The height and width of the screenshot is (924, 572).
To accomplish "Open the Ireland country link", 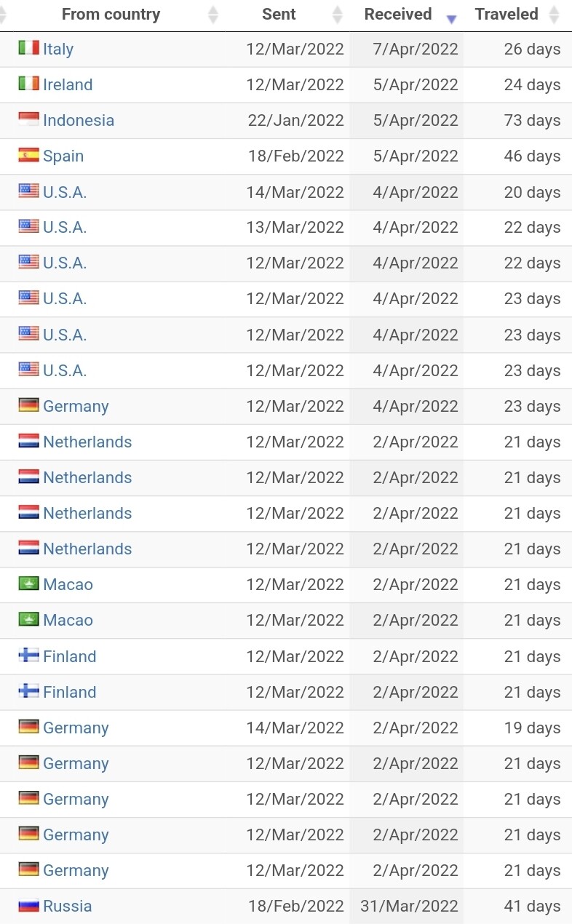I will pyautogui.click(x=68, y=84).
